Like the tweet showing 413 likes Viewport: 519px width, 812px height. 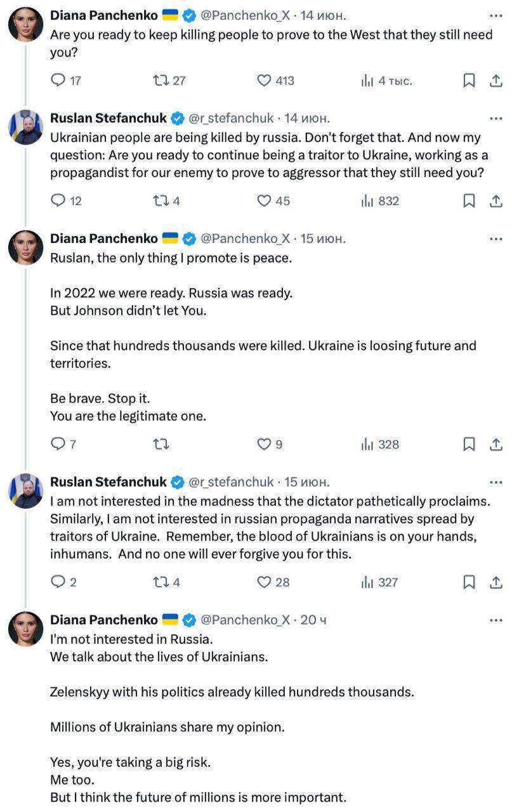click(x=264, y=81)
